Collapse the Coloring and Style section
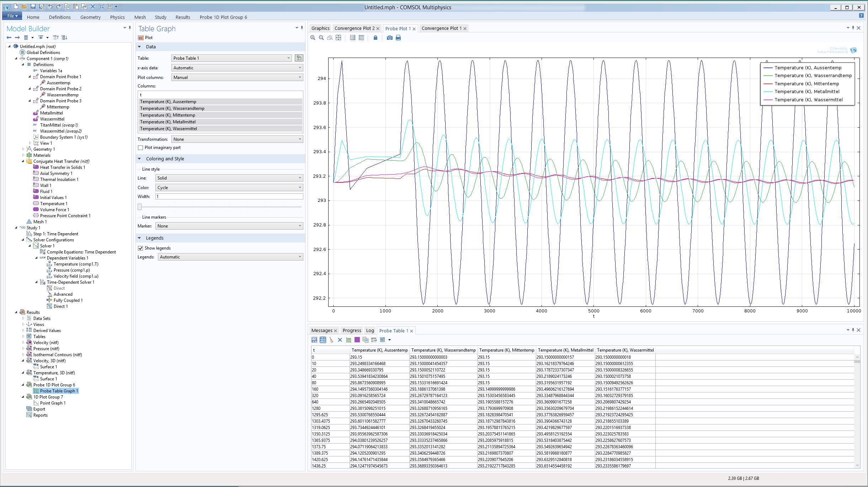Viewport: 868px width, 487px height. [x=139, y=159]
